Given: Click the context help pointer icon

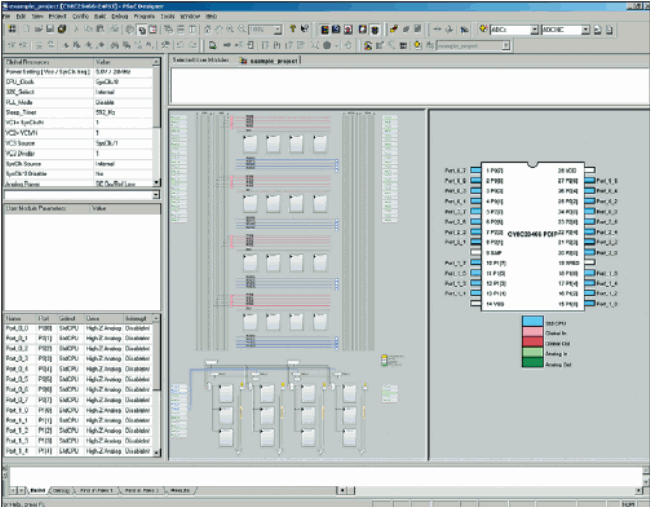Looking at the screenshot, I should click(x=305, y=29).
